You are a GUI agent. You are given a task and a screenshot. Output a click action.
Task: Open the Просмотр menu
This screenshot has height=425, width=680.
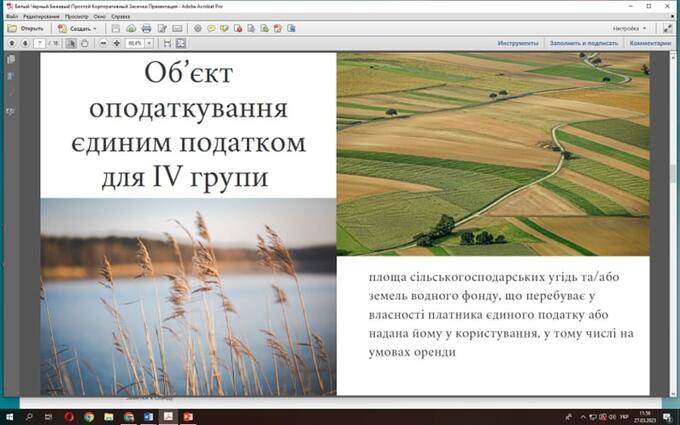76,17
